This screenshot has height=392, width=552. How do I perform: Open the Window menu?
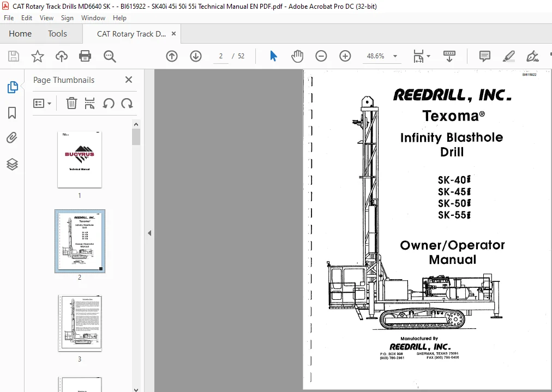tap(93, 18)
